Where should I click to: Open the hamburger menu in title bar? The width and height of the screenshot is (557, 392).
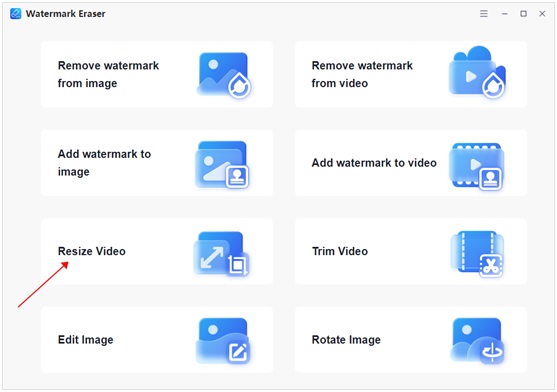tap(483, 13)
